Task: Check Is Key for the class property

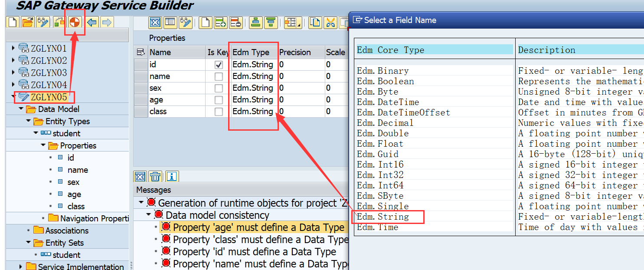Action: [219, 112]
